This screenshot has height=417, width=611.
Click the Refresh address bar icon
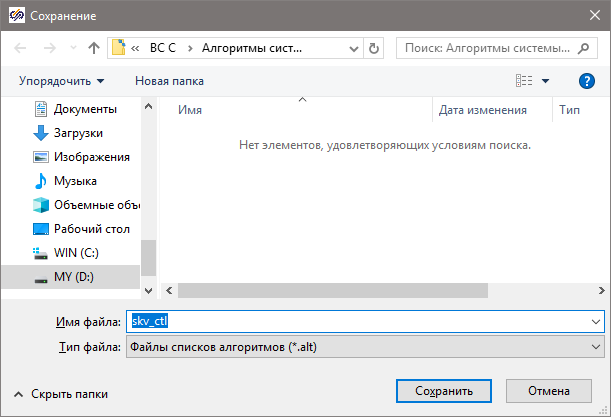[x=374, y=48]
